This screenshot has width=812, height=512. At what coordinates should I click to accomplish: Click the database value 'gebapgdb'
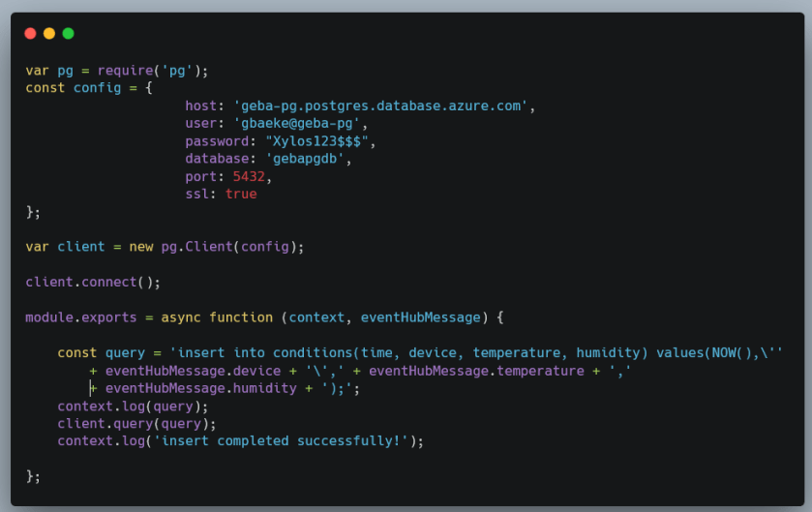coord(305,159)
